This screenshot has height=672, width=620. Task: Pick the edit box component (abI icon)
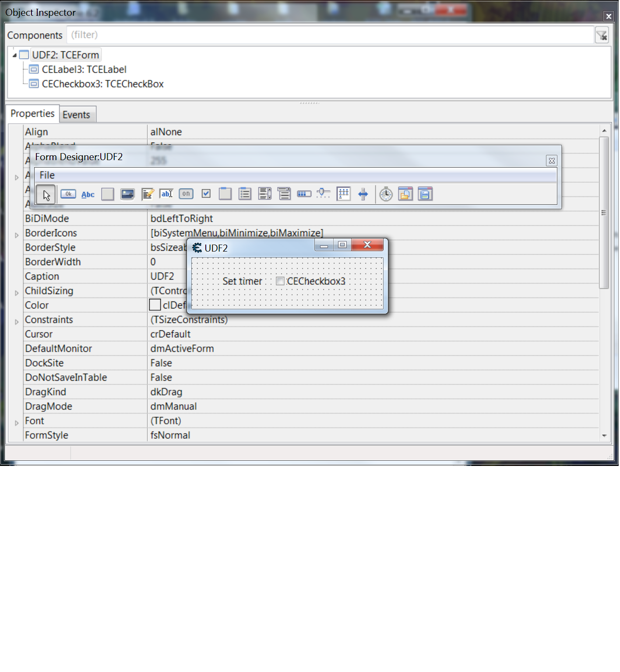coord(167,194)
